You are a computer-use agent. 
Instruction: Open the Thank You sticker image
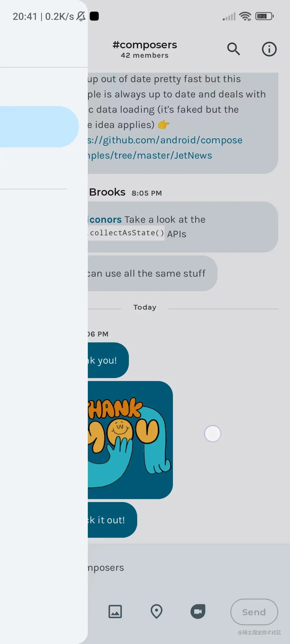tap(130, 440)
